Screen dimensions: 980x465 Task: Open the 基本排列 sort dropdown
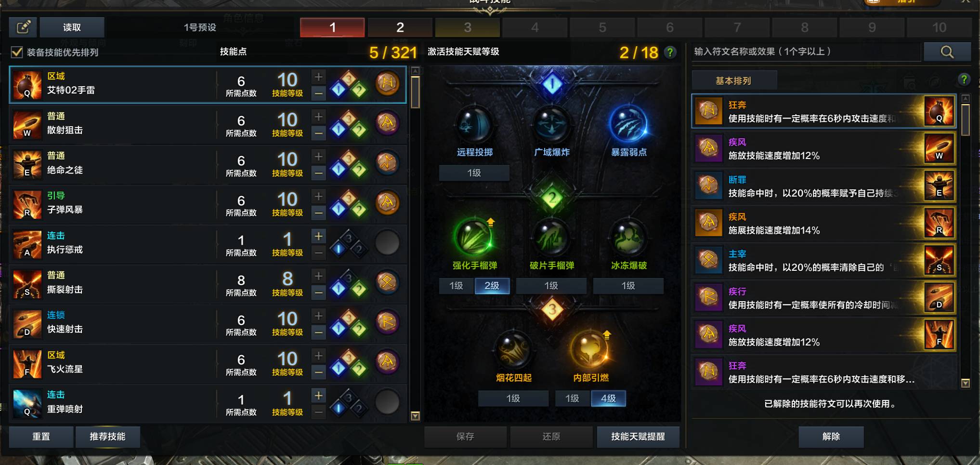734,80
